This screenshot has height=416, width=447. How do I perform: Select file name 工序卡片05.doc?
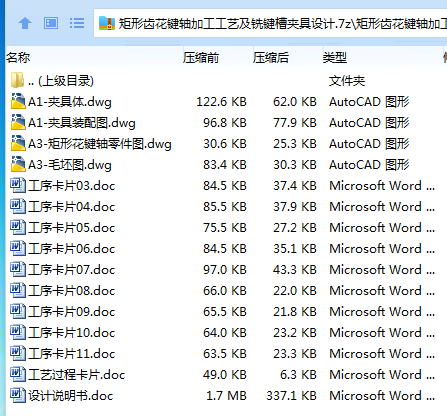[71, 228]
